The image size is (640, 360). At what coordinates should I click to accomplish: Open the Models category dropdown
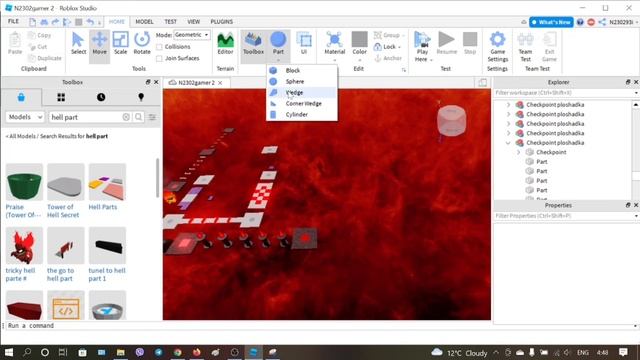pos(24,117)
